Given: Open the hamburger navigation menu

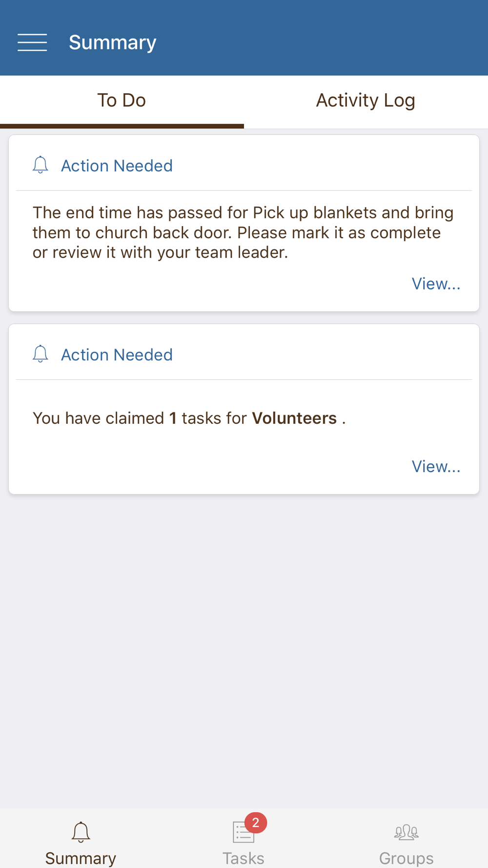Looking at the screenshot, I should click(32, 42).
